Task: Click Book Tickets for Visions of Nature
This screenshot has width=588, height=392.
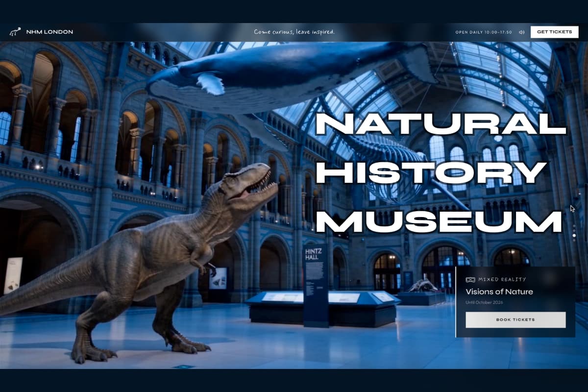Action: [515, 320]
